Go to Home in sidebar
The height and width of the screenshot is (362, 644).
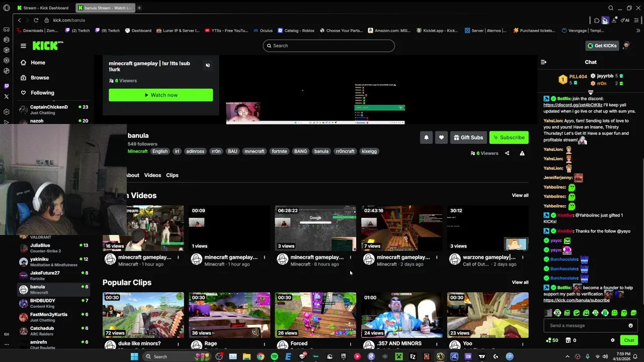(38, 62)
